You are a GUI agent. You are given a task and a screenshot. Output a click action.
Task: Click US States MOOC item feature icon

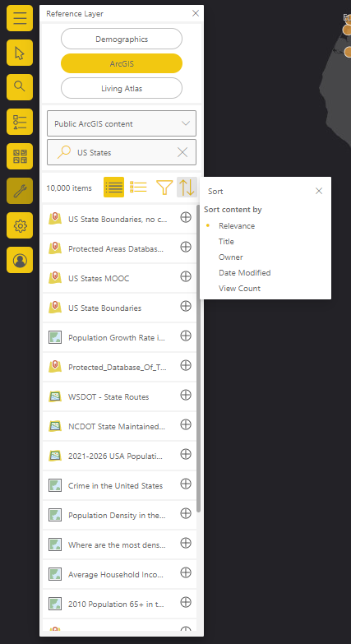pos(55,279)
